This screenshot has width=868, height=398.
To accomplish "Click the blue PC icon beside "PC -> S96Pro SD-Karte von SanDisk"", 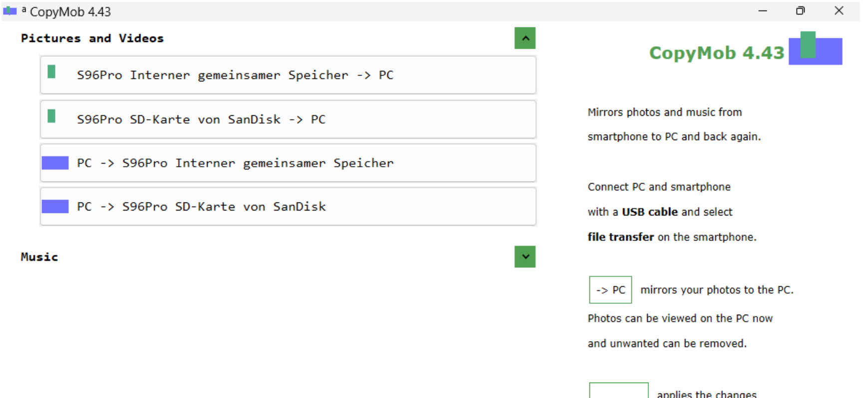I will tap(55, 206).
